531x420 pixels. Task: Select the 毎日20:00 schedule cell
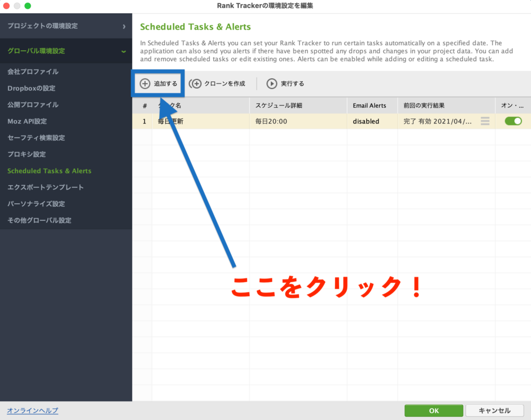point(298,121)
